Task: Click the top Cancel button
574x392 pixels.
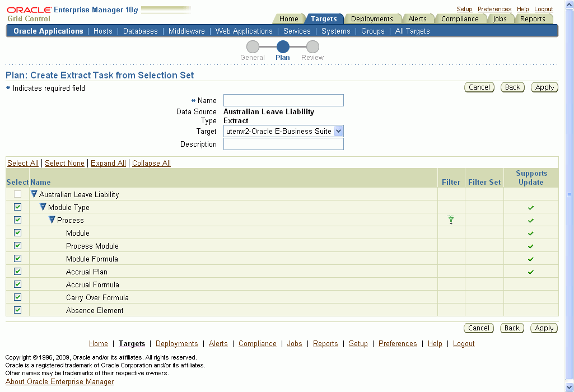Action: (479, 87)
